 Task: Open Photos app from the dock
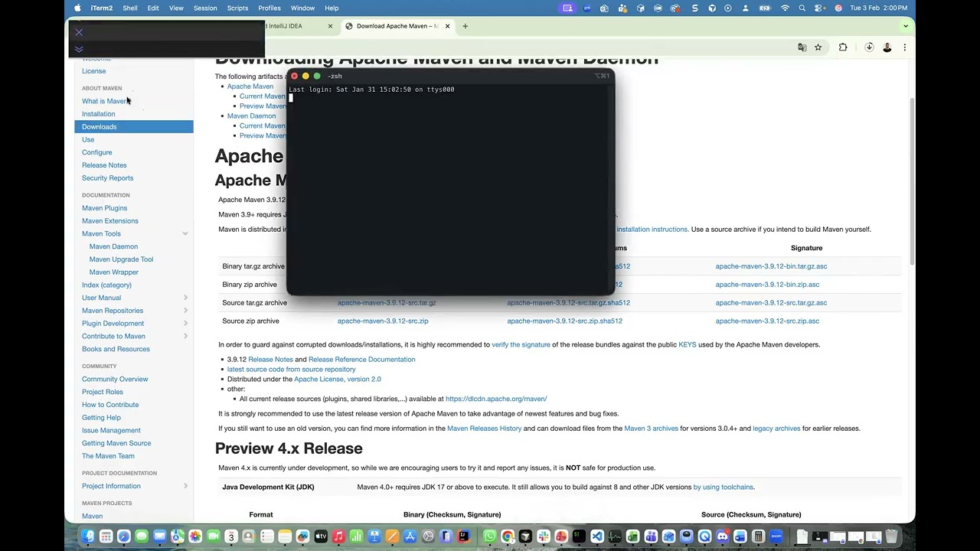(195, 536)
